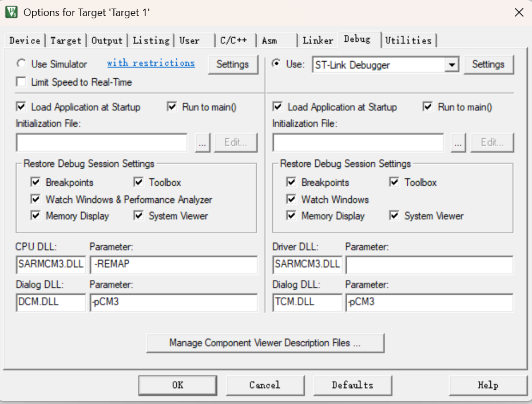
Task: Toggle simulator Toolbox checkbox
Action: [x=138, y=182]
